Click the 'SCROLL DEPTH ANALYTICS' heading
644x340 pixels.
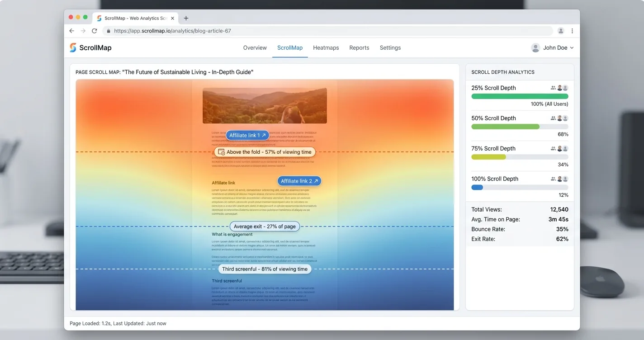503,72
